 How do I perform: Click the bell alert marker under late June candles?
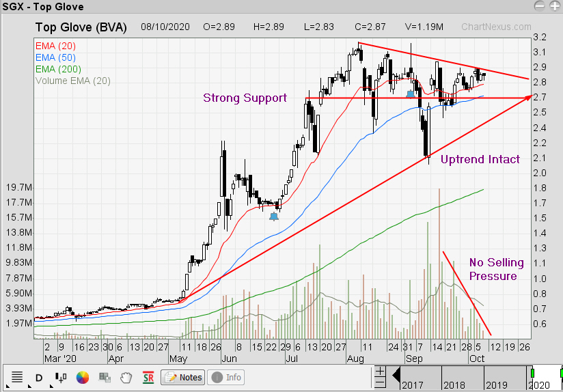pyautogui.click(x=274, y=216)
